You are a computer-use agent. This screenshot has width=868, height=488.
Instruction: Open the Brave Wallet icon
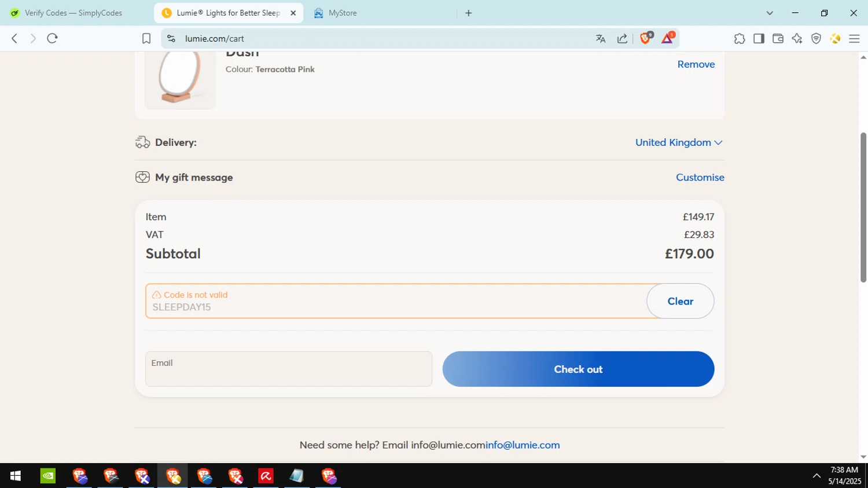click(778, 39)
